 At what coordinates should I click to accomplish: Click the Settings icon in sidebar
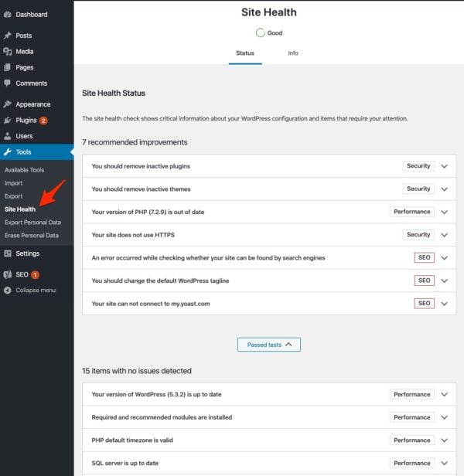pos(8,253)
